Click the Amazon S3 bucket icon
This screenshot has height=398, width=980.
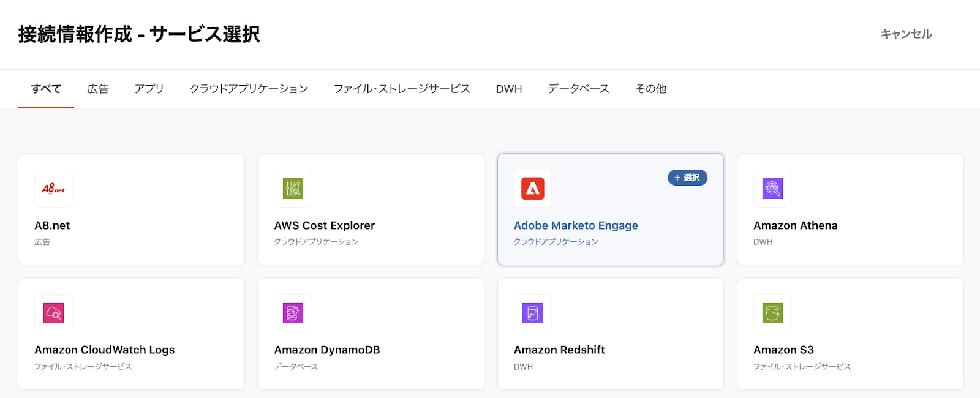point(772,314)
